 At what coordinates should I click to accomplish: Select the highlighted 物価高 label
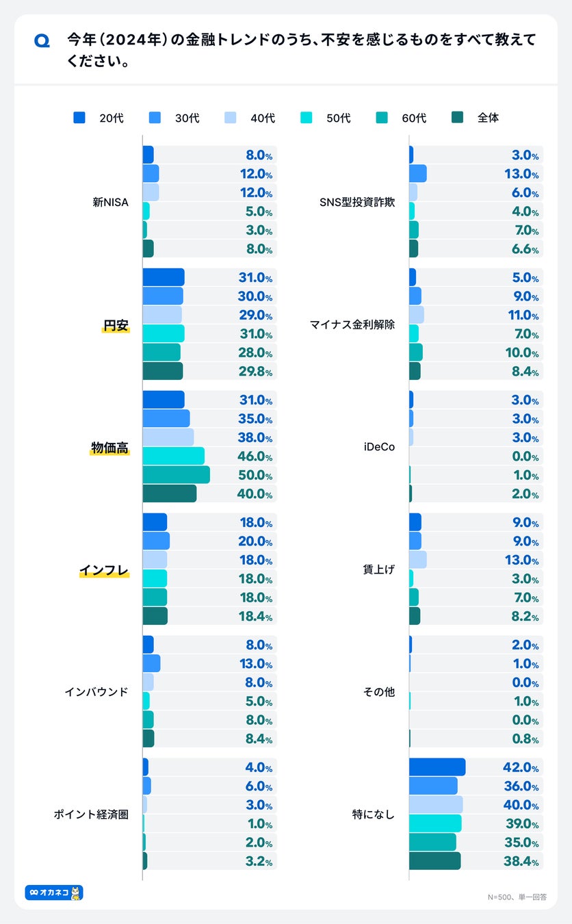(x=109, y=448)
